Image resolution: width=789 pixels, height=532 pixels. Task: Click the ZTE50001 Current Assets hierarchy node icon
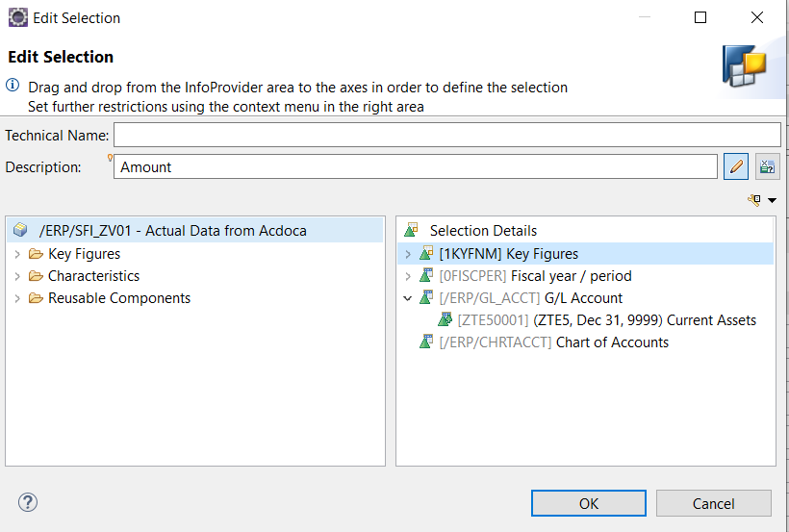pos(445,319)
